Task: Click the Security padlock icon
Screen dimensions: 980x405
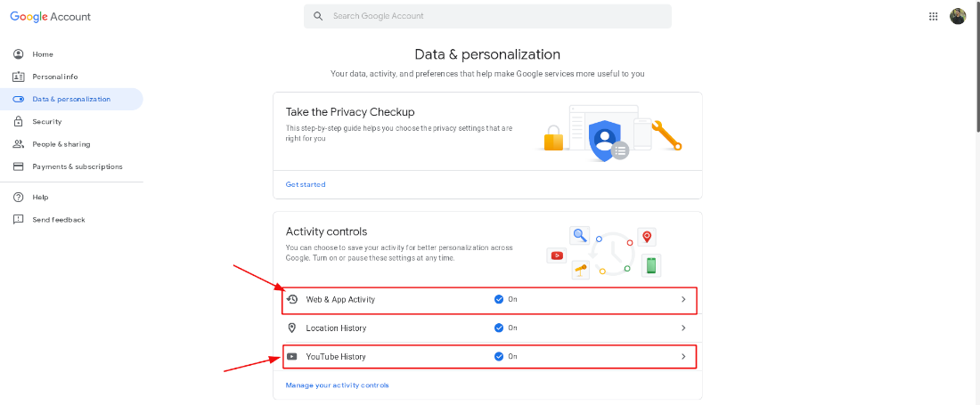Action: coord(18,122)
